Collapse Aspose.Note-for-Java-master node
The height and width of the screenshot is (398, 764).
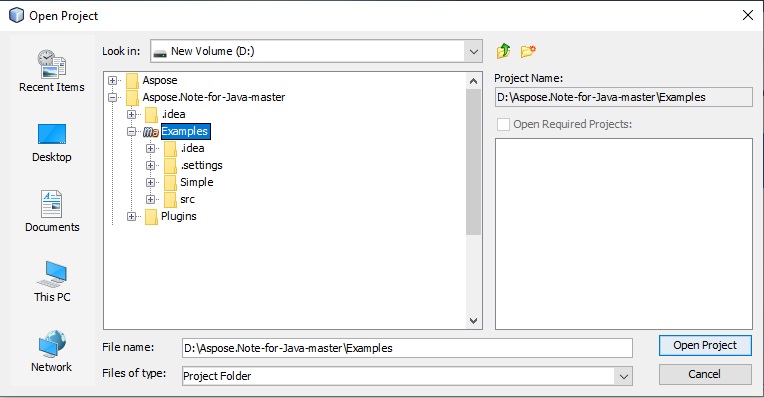point(113,97)
